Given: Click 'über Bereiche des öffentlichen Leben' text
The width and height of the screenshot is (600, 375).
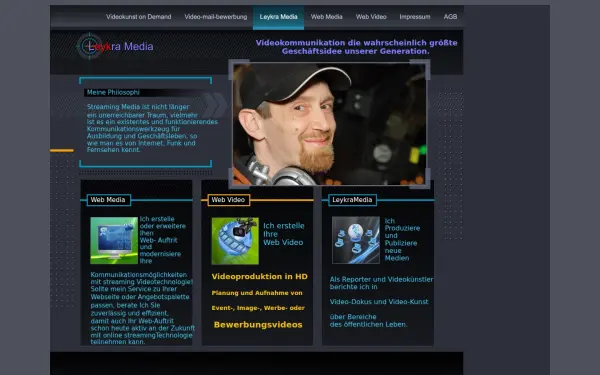Looking at the screenshot, I should 368,321.
